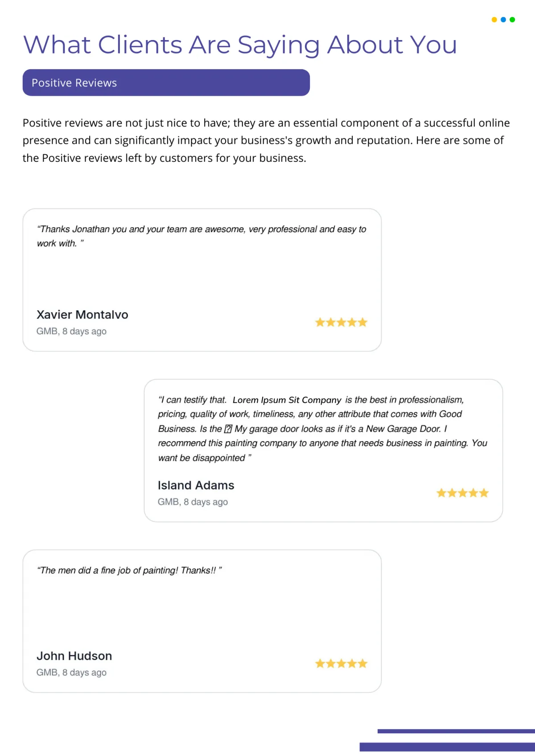Viewport: 535px width, 756px height.
Task: Click John Hudson's five-star rating
Action: tap(341, 663)
